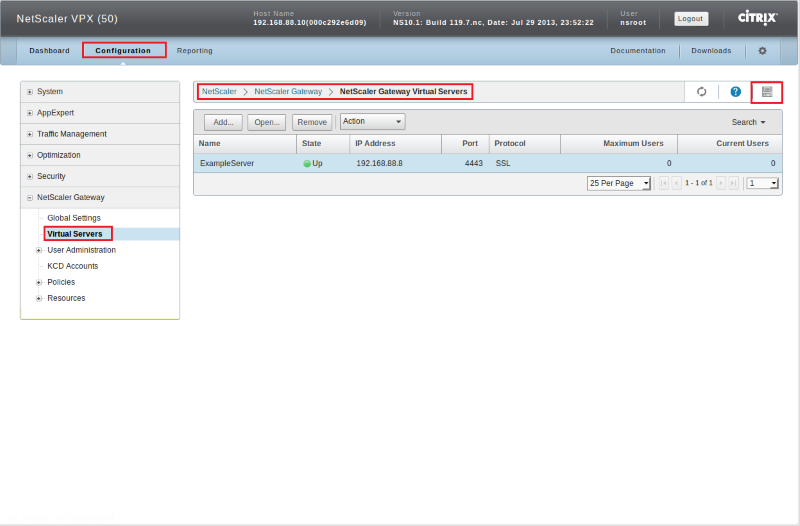Image resolution: width=800 pixels, height=526 pixels.
Task: Switch to the Configuration tab
Action: [x=123, y=51]
